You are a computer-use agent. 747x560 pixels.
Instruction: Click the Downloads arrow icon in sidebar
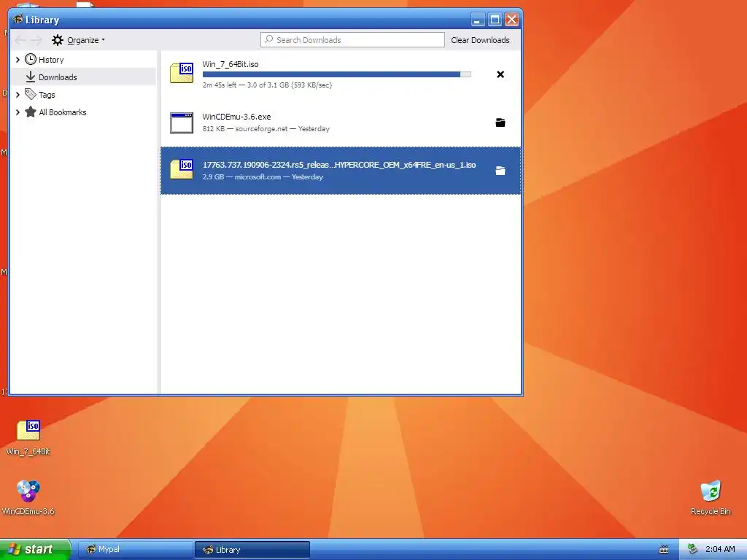click(31, 77)
